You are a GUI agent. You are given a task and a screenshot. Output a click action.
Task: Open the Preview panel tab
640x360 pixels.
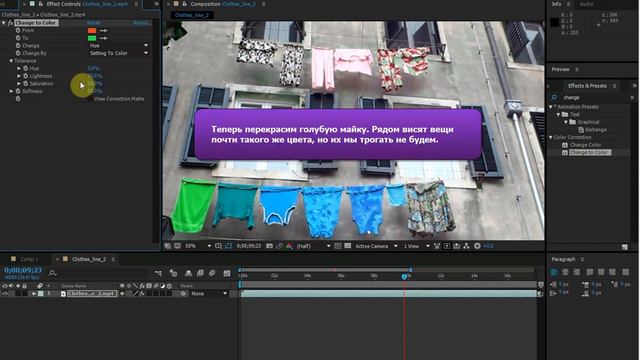pos(560,69)
